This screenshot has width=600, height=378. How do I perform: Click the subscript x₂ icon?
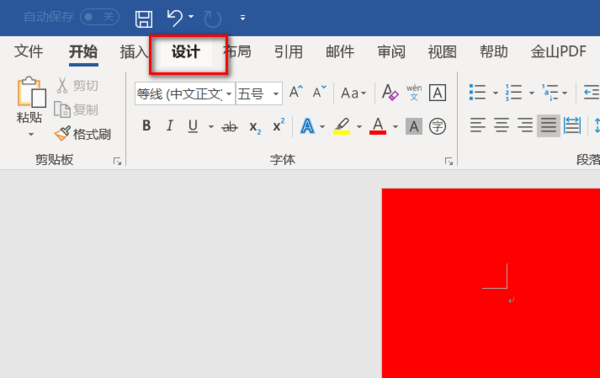tap(255, 127)
